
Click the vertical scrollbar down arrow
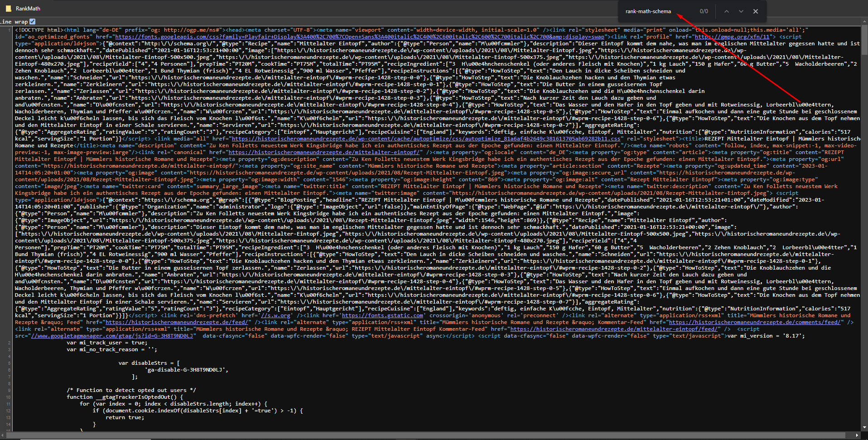(x=864, y=427)
